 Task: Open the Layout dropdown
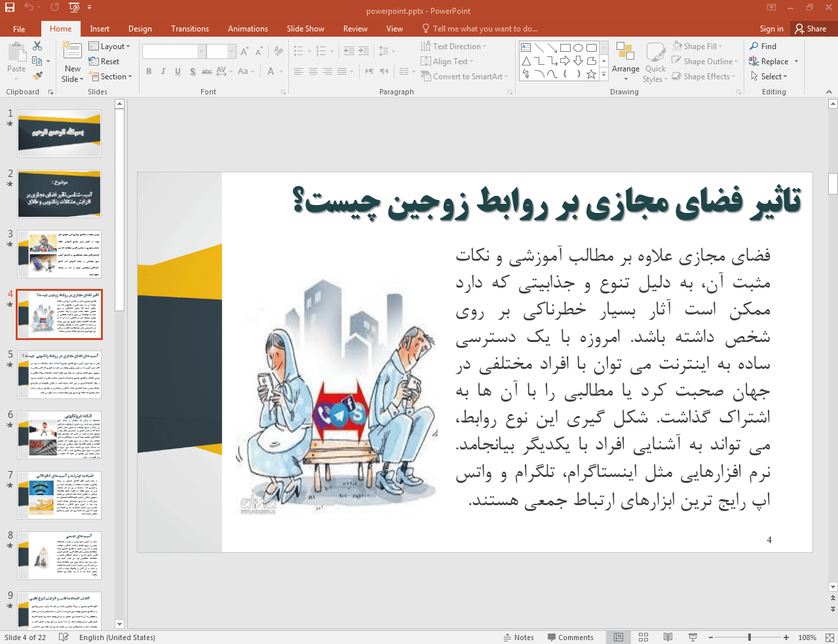109,47
